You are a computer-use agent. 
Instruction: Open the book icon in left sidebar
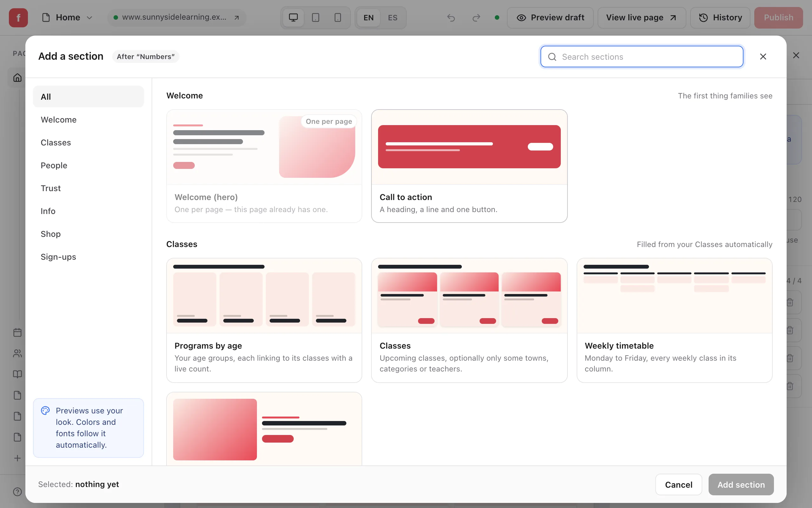[x=17, y=374]
